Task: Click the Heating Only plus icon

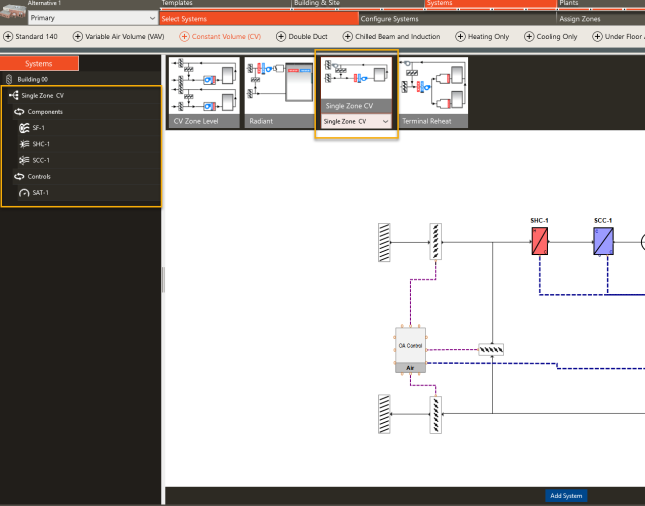Action: (460, 37)
